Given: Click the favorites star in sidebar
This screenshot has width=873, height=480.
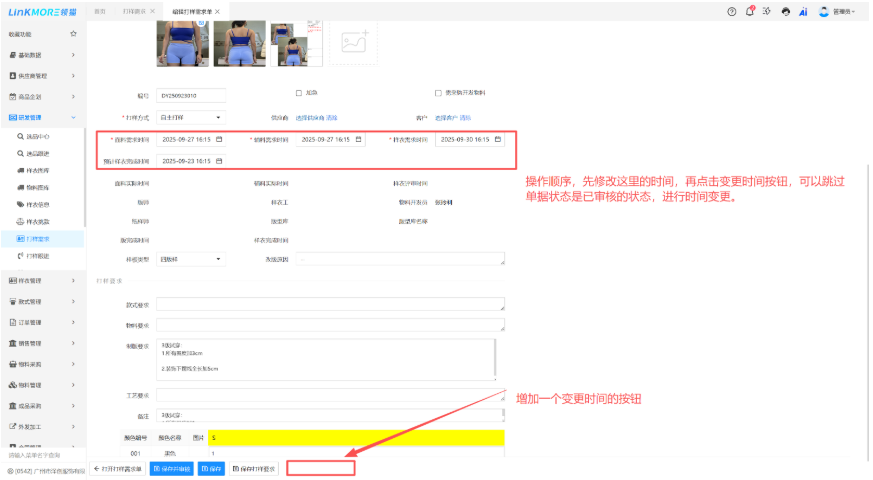Looking at the screenshot, I should (x=73, y=33).
